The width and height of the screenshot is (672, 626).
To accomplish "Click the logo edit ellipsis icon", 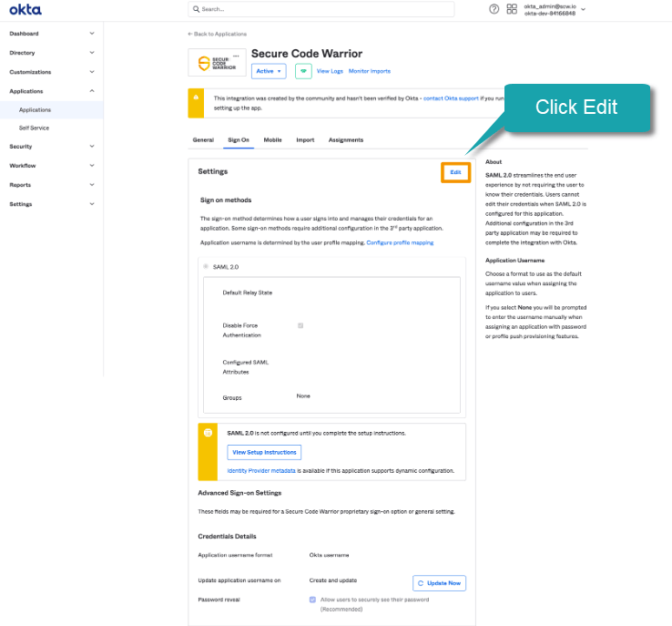I will coord(236,56).
